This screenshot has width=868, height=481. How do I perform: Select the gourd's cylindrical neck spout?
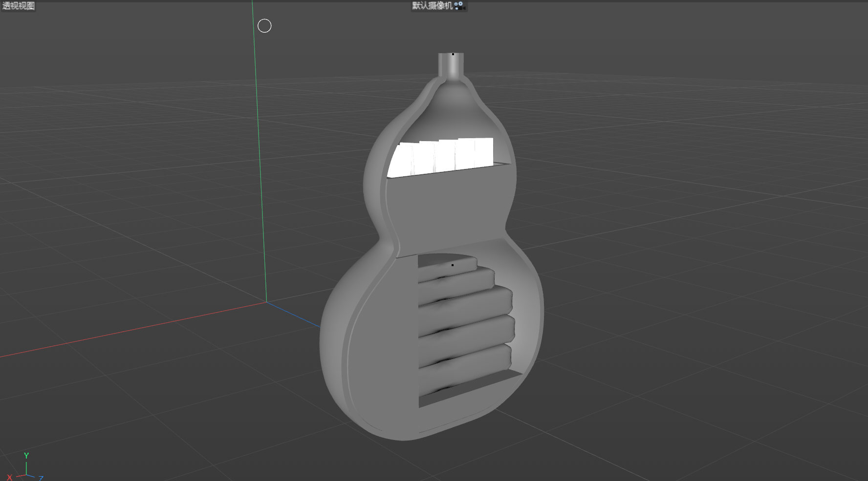pos(451,66)
